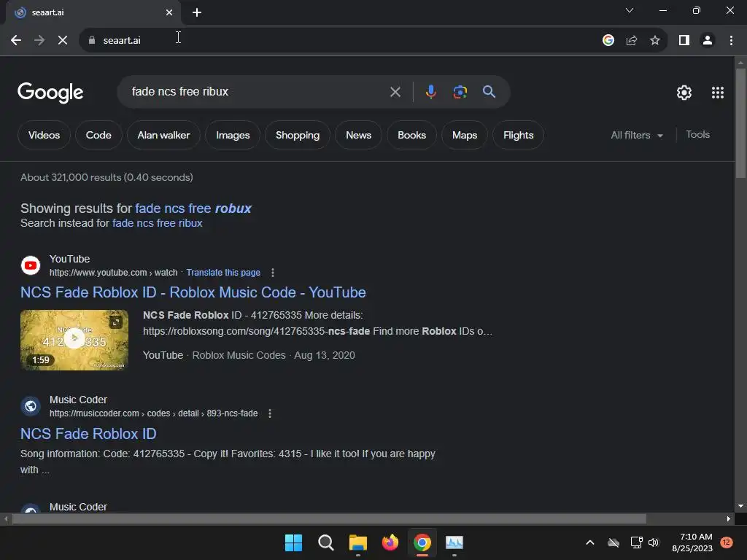Viewport: 747px width, 560px height.
Task: Play the NCS Fade video thumbnail
Action: point(74,340)
